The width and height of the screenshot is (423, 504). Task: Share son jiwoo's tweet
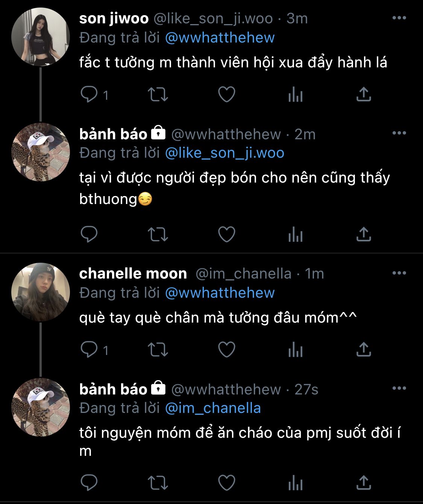(364, 94)
